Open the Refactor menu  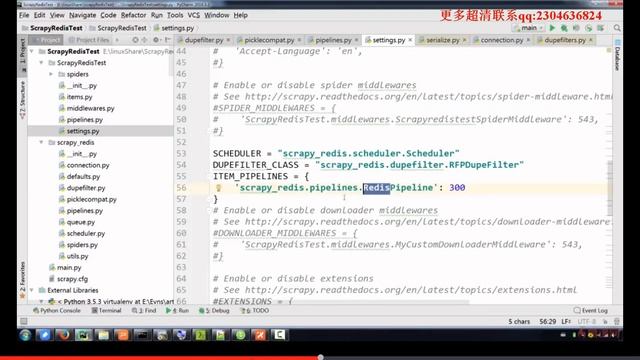click(x=133, y=15)
